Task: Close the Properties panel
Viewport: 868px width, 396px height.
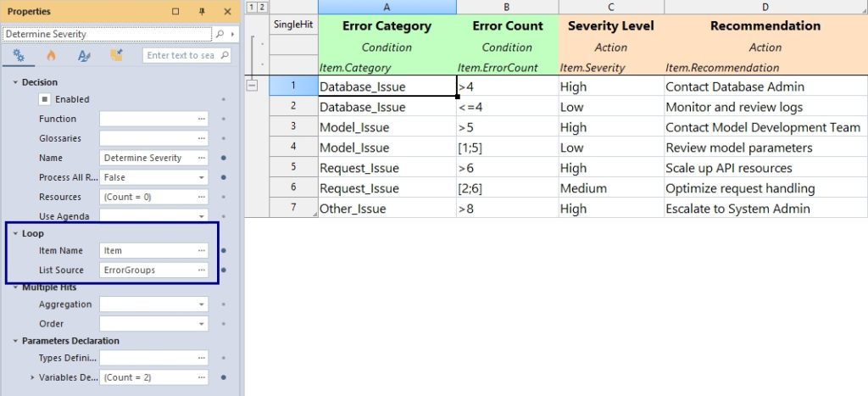Action: [227, 12]
